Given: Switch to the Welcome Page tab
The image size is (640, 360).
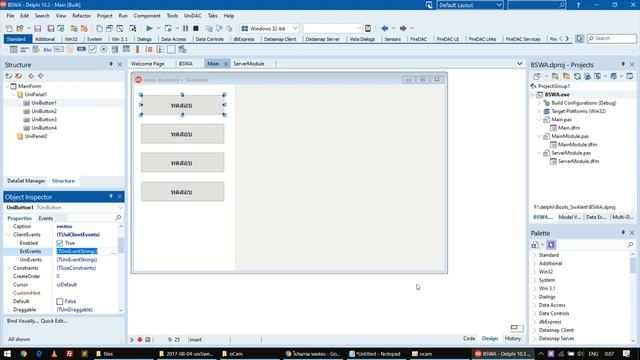Looking at the screenshot, I should (148, 64).
